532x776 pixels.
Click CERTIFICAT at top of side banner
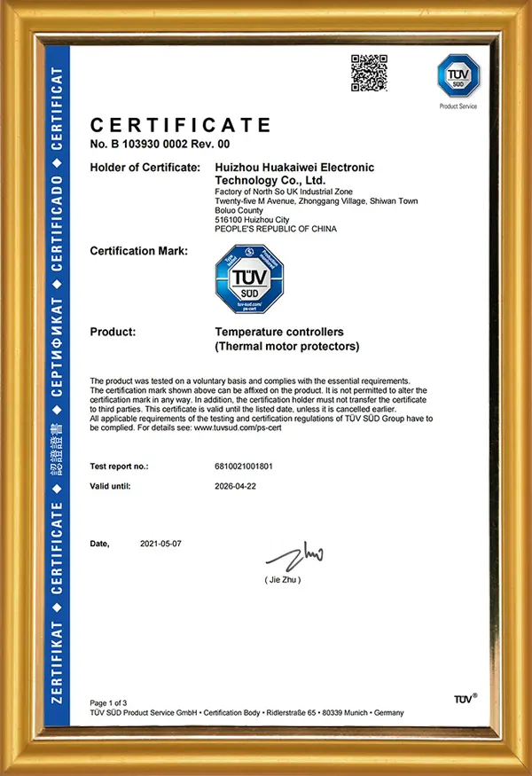[58, 109]
